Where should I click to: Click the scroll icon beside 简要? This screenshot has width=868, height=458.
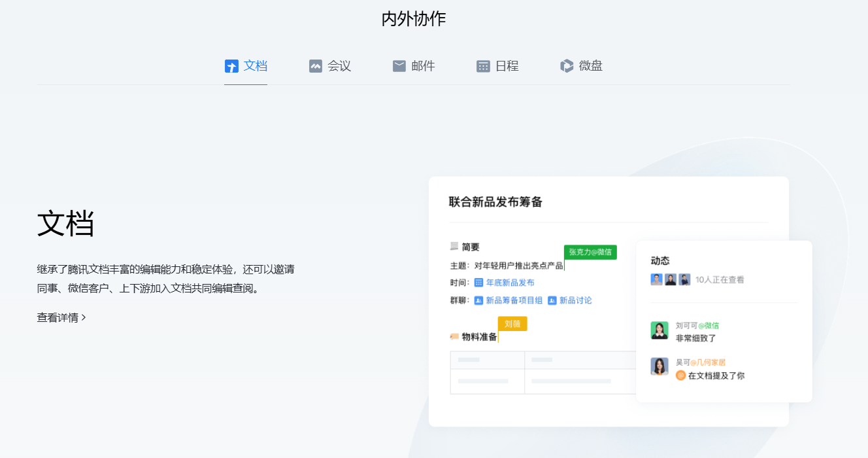454,247
